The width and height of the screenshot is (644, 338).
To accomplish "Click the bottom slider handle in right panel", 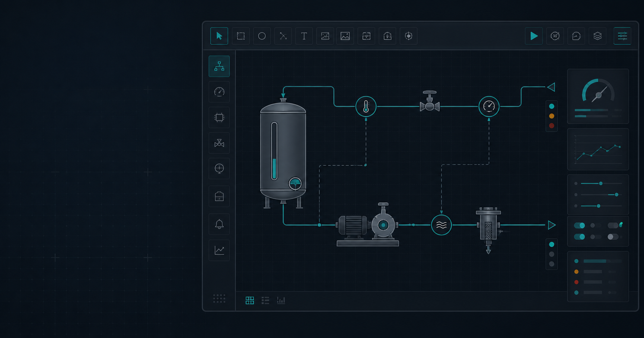I will click(x=599, y=206).
